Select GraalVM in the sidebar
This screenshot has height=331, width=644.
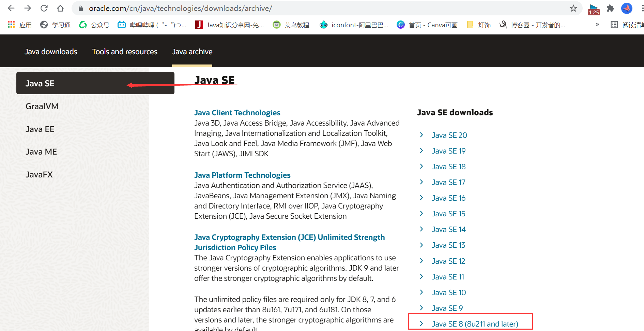pyautogui.click(x=42, y=106)
